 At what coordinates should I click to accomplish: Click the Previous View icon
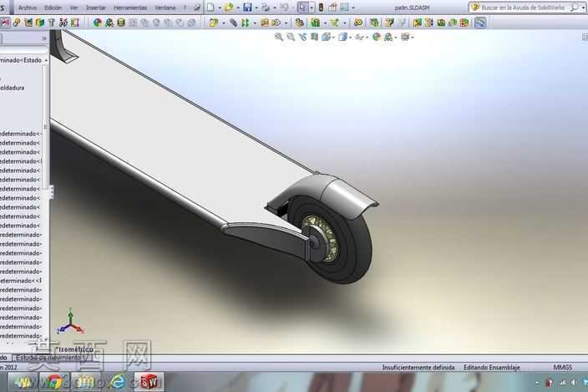(302, 37)
